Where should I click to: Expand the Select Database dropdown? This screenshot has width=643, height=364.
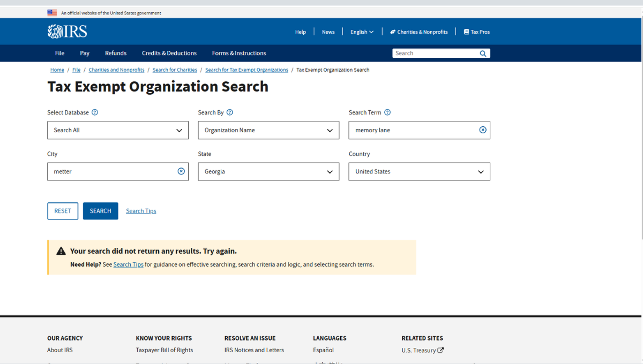click(x=118, y=130)
